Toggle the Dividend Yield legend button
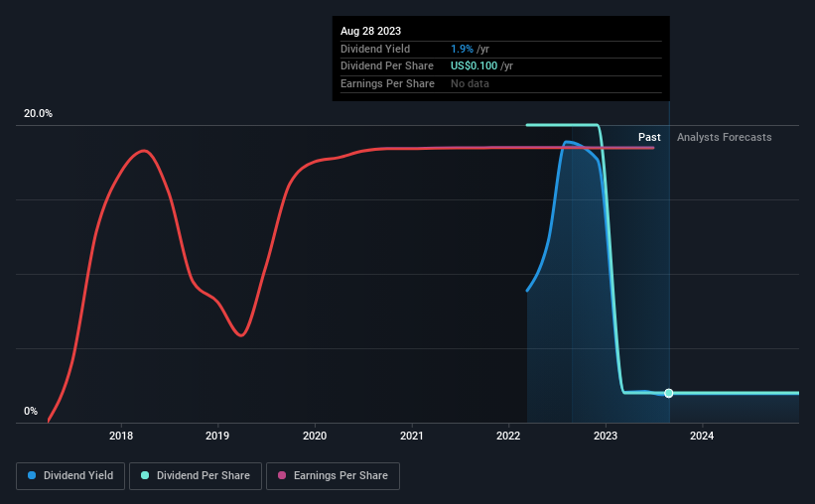 click(70, 476)
